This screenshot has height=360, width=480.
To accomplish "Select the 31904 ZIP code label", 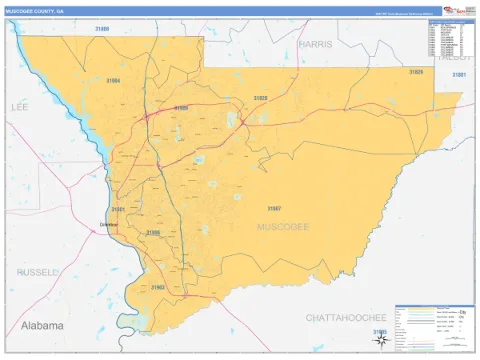I will click(113, 81).
